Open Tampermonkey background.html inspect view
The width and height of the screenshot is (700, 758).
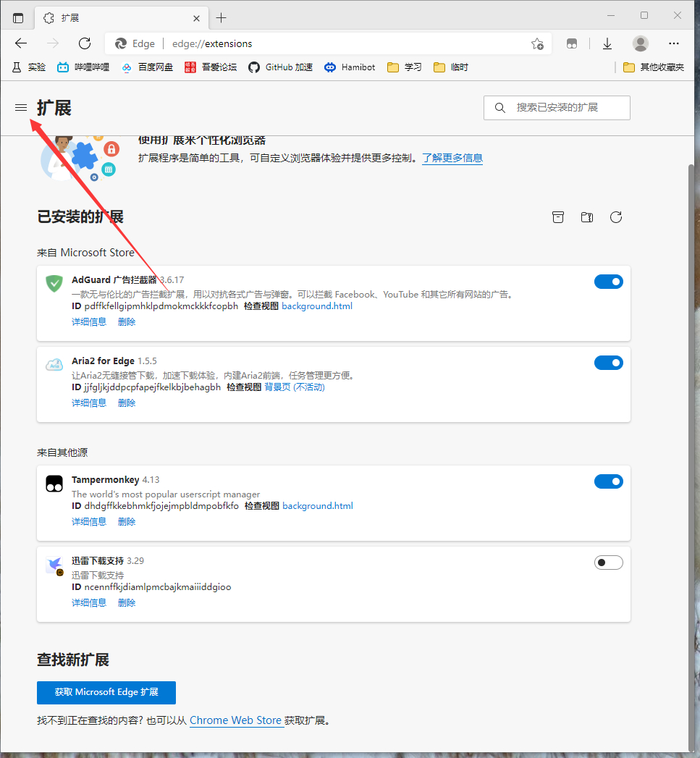click(x=318, y=505)
